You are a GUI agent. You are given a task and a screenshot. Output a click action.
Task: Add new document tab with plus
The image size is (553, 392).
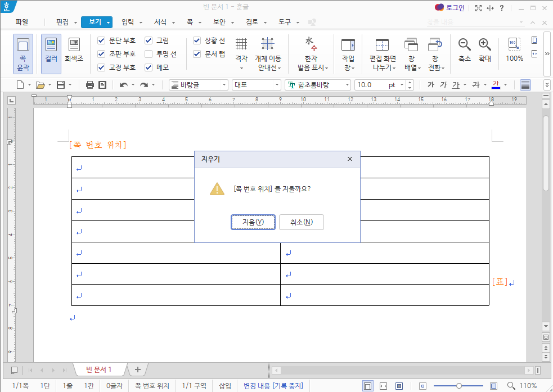tap(137, 370)
